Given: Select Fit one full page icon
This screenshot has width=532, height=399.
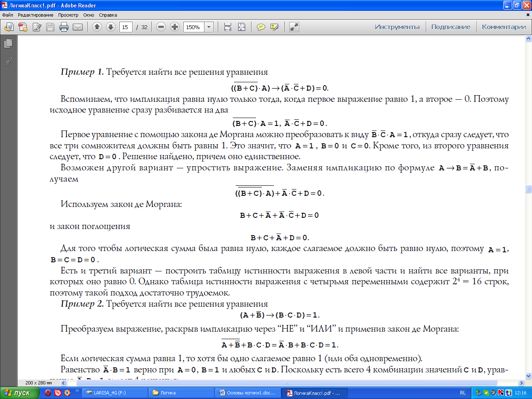Looking at the screenshot, I should pyautogui.click(x=241, y=27).
